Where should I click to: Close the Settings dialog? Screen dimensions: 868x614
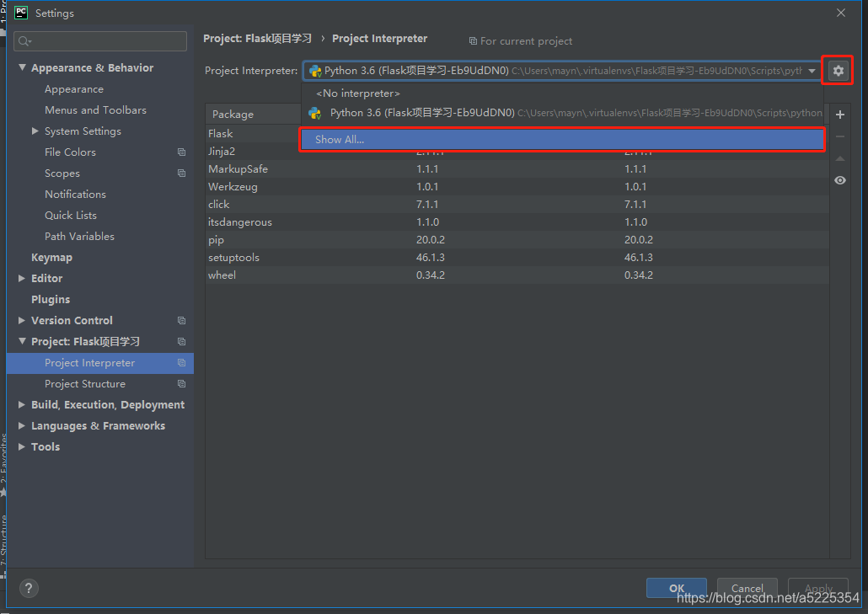tap(840, 13)
